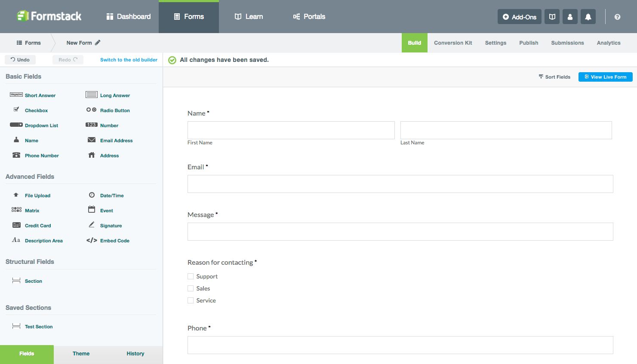Insert a Matrix field

tap(32, 211)
